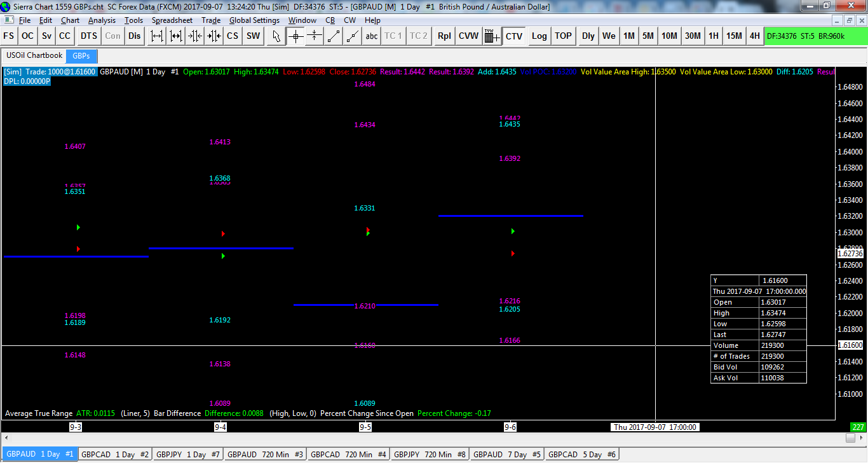Select the chart values crosshair tool
The image size is (868, 463).
tap(295, 36)
